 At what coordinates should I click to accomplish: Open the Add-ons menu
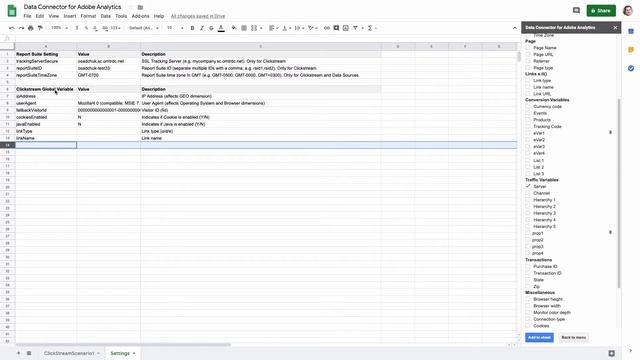pos(140,16)
